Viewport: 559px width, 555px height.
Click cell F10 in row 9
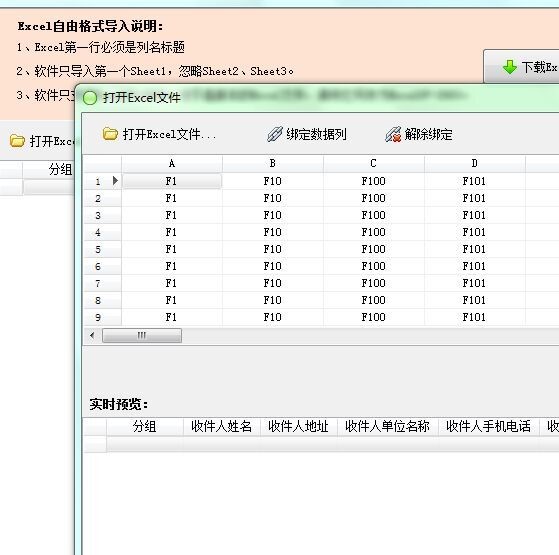pos(273,317)
